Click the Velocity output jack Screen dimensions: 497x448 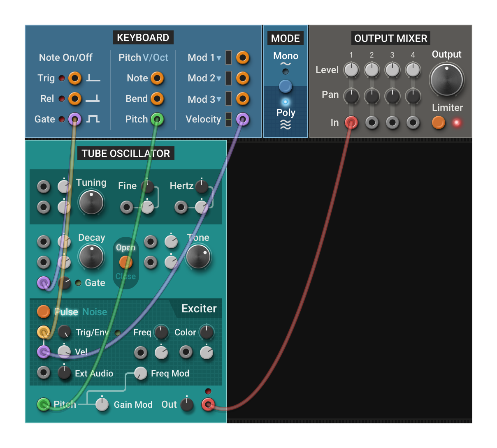click(242, 119)
